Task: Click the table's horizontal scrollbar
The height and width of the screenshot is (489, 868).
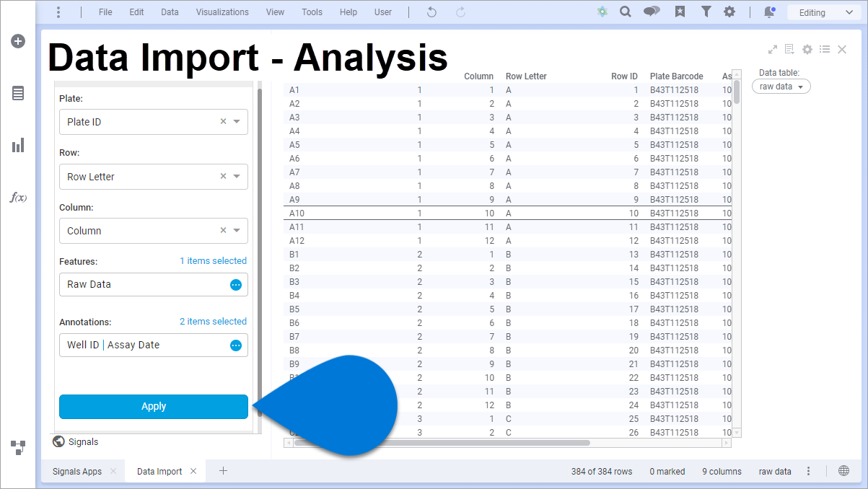Action: click(442, 443)
